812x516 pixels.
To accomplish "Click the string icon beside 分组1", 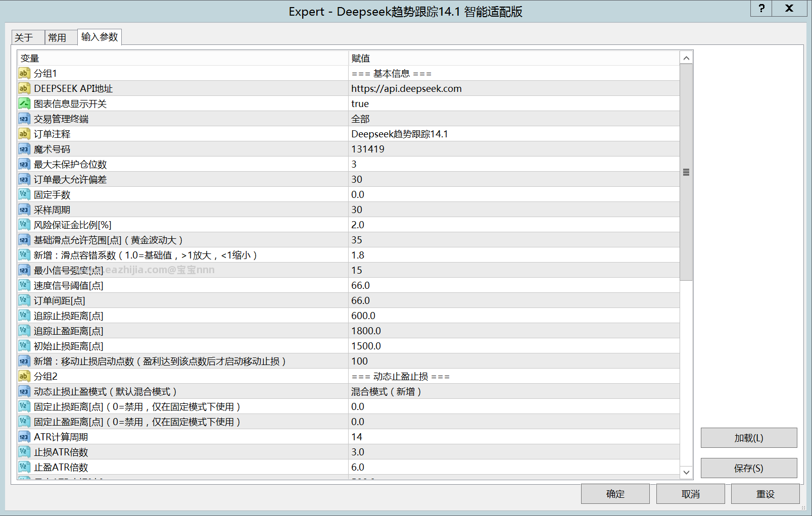I will (x=24, y=73).
